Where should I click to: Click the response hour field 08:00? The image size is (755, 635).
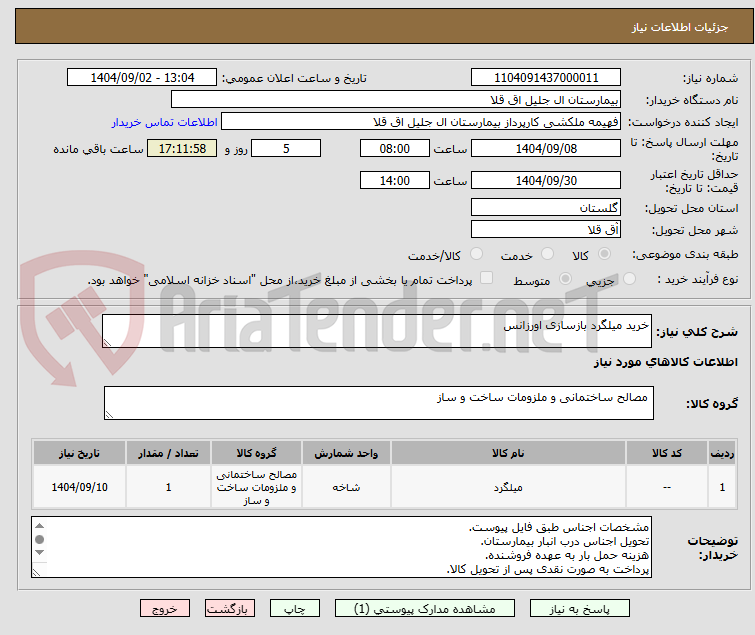(x=394, y=148)
